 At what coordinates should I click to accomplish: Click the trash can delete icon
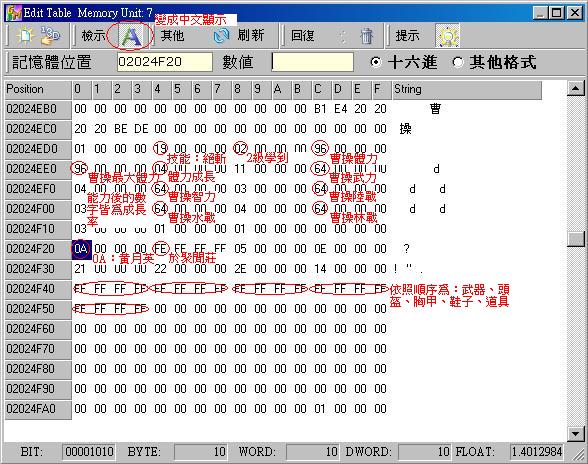tap(366, 36)
